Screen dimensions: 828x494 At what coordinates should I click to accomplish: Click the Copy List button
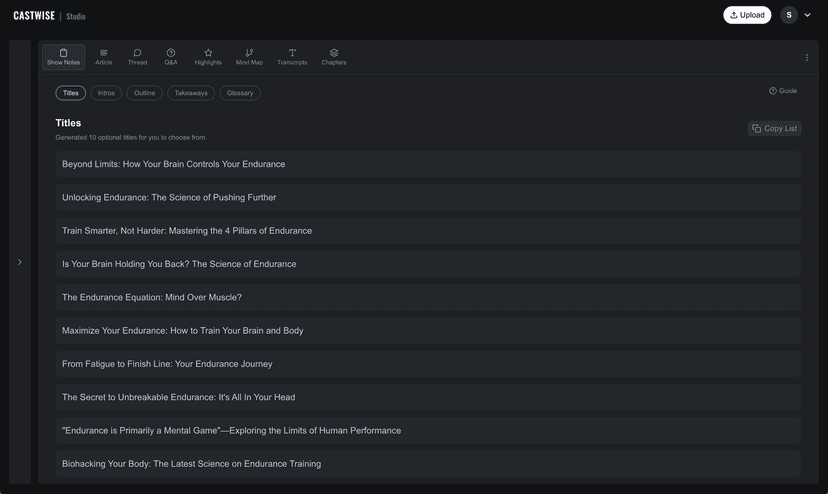pos(774,128)
